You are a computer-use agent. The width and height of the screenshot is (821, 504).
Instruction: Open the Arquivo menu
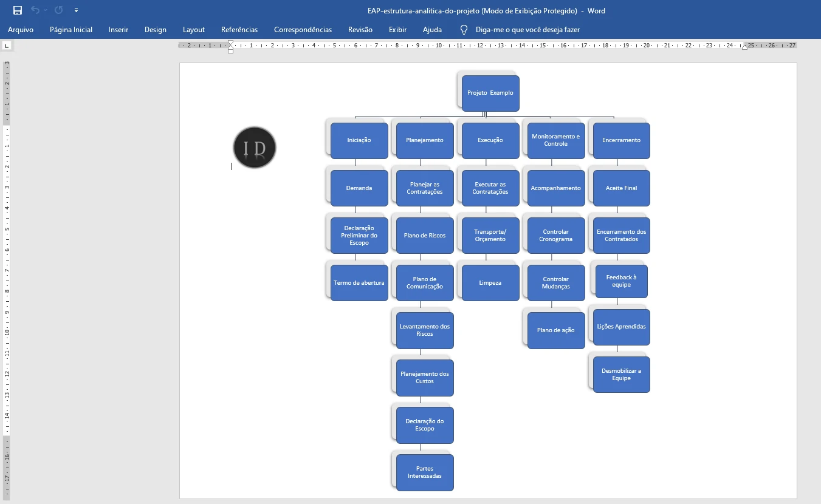pos(21,30)
